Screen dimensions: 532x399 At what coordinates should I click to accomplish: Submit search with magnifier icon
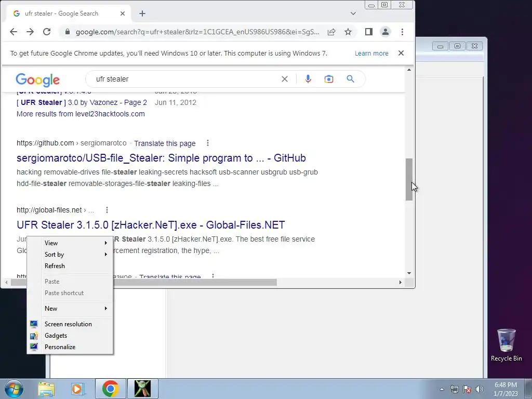[x=351, y=79]
